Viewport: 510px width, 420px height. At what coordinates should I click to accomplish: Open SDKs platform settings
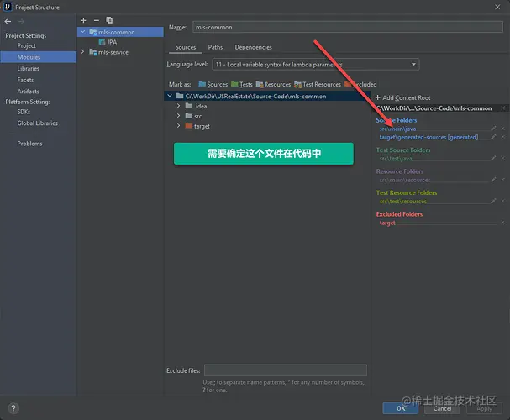(24, 112)
